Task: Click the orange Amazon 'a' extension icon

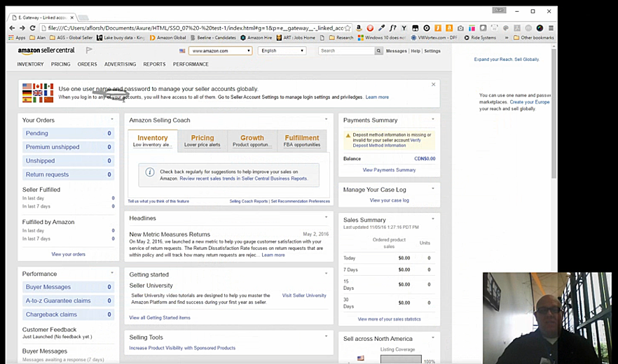Action: tap(449, 28)
